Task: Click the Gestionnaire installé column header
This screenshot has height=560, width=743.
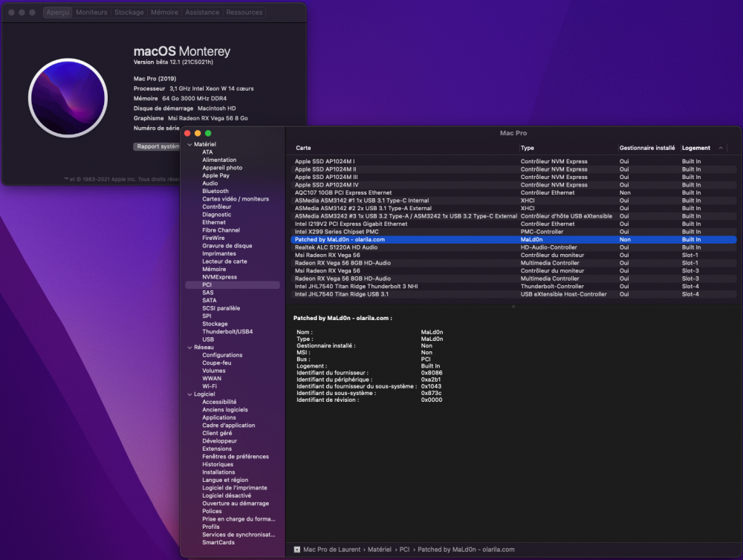Action: 647,148
